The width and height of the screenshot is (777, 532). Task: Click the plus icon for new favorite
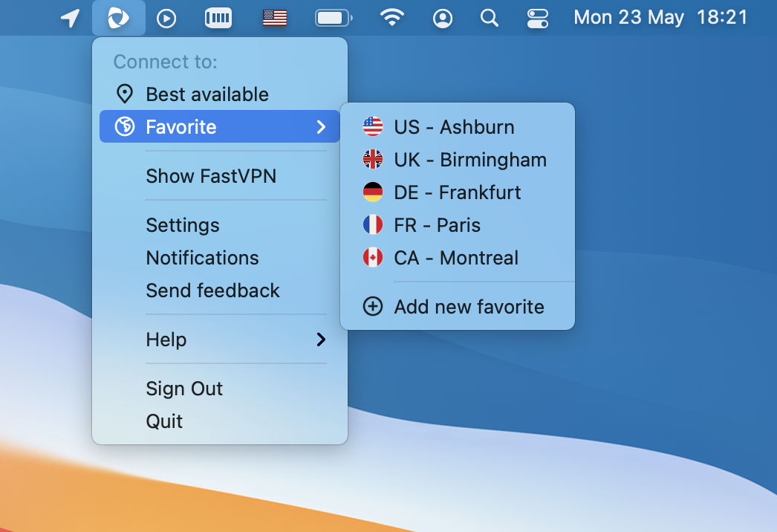[x=373, y=307]
